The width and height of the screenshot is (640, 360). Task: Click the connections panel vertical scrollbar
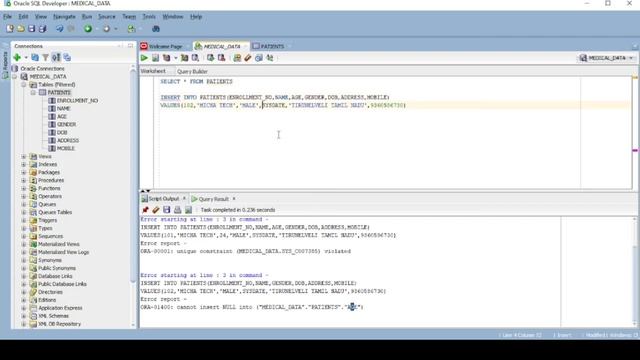pyautogui.click(x=133, y=176)
